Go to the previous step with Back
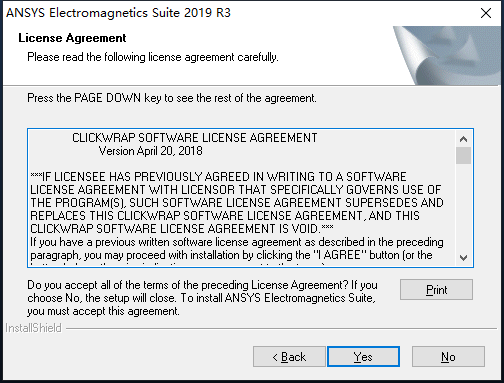 tap(289, 357)
